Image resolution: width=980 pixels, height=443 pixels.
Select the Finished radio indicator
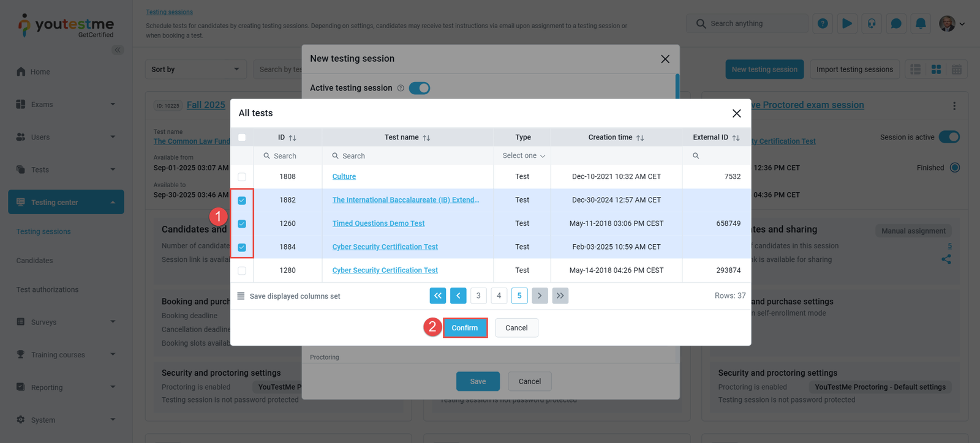955,168
